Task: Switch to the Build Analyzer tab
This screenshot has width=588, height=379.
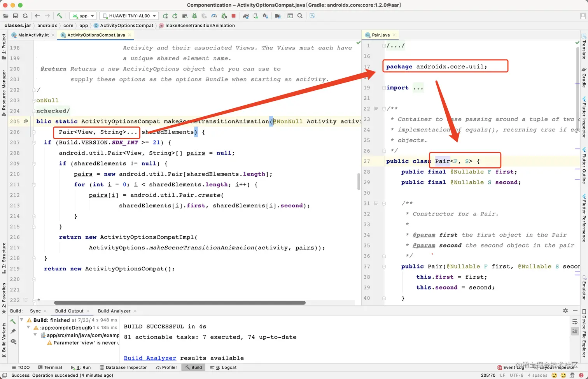Action: click(114, 311)
